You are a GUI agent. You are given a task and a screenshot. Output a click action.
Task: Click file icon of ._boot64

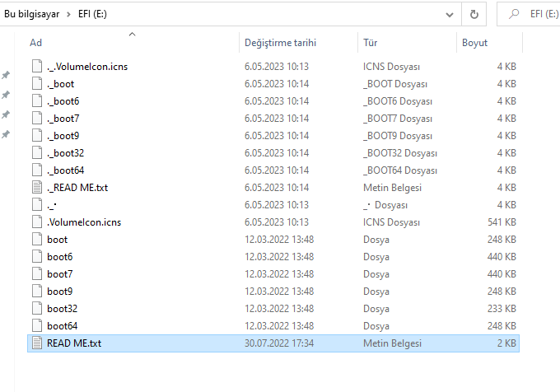37,170
